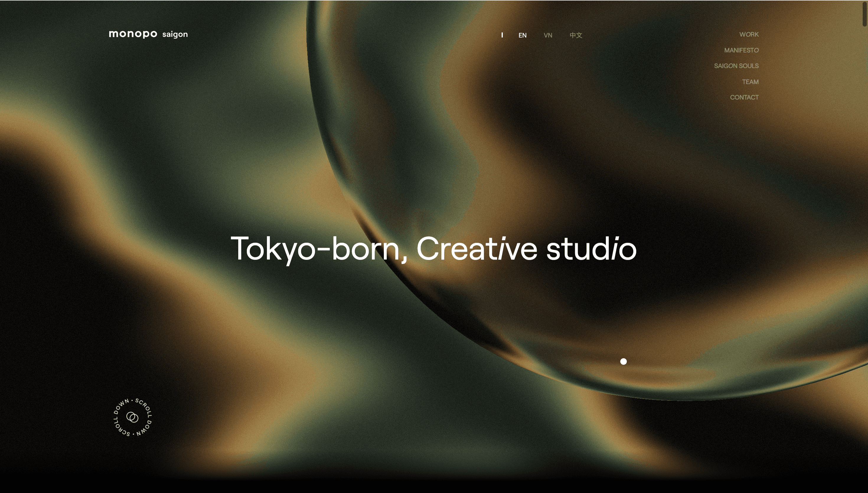Open the MANIFESTO menu item

click(x=741, y=50)
